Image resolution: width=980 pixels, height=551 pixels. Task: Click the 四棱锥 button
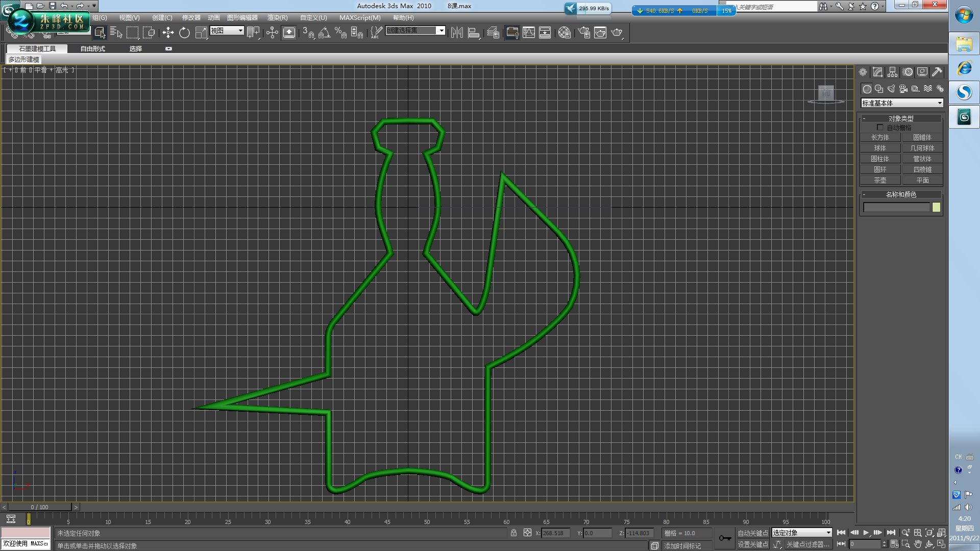tap(922, 169)
